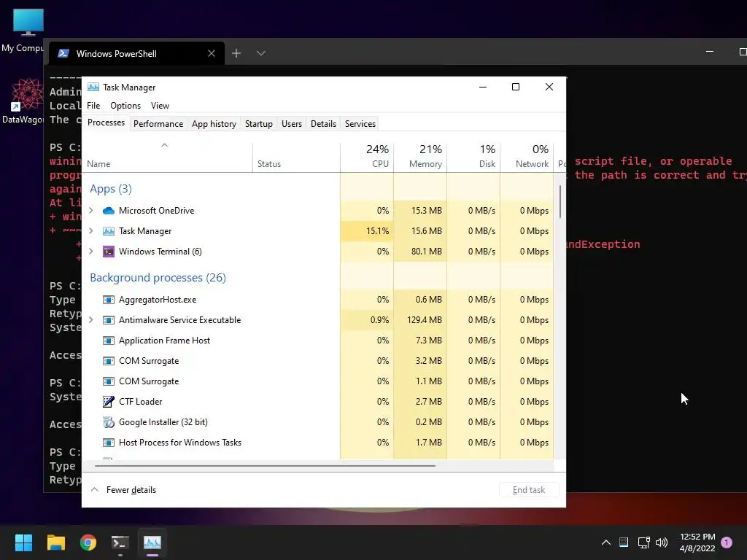Sort processes by the Memory column

pyautogui.click(x=420, y=157)
